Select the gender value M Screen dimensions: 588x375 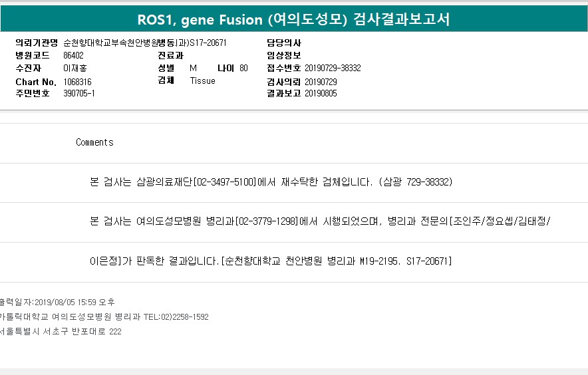click(193, 68)
